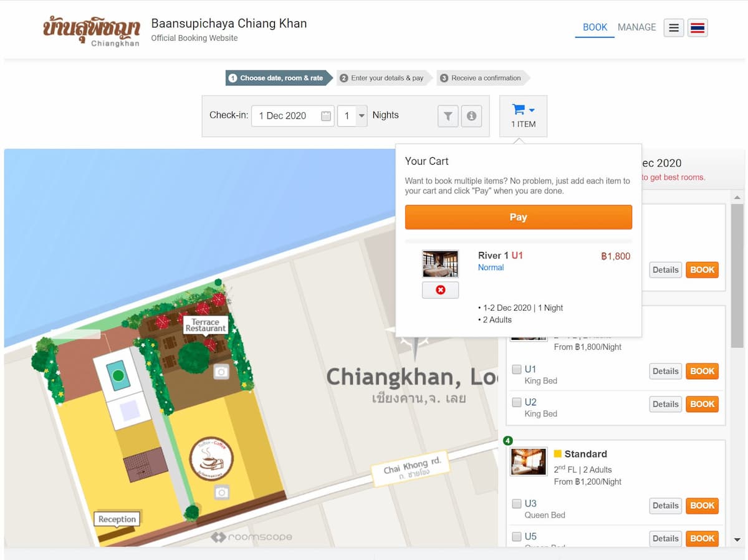The height and width of the screenshot is (560, 748).
Task: Click the Official Booking Website subtitle
Action: click(194, 38)
